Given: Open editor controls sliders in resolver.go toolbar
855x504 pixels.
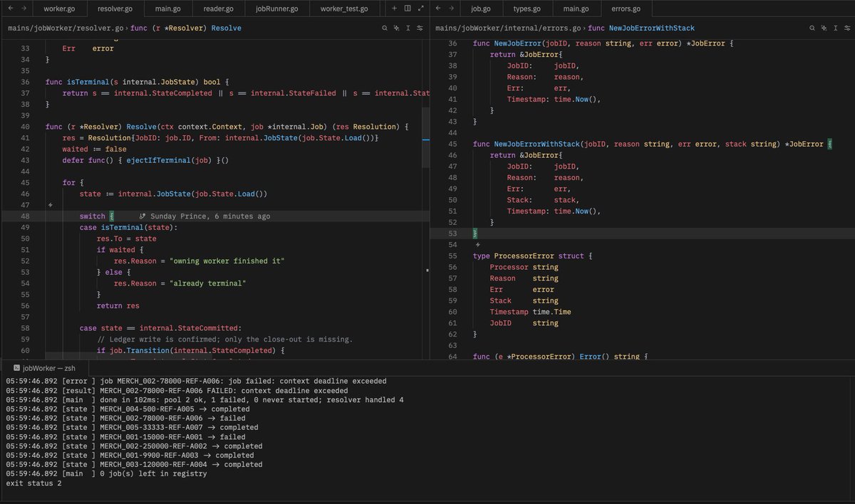Looking at the screenshot, I should pyautogui.click(x=420, y=28).
